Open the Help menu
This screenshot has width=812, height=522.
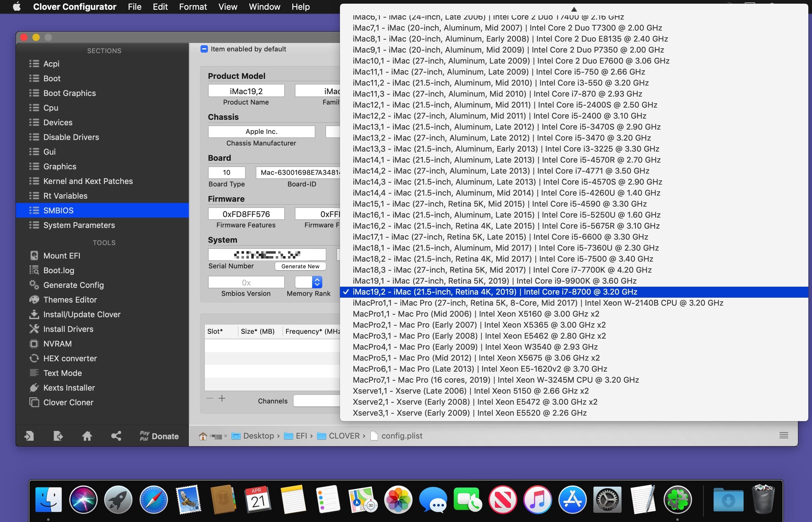point(301,7)
